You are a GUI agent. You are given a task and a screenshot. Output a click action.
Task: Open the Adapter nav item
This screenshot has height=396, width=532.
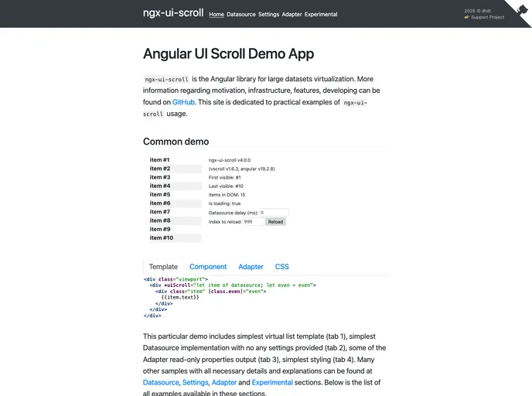click(292, 14)
